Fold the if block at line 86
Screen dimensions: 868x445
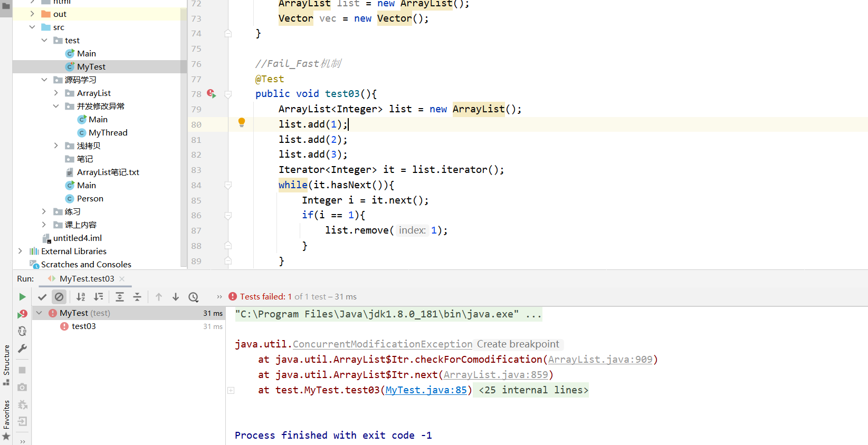[x=228, y=216]
